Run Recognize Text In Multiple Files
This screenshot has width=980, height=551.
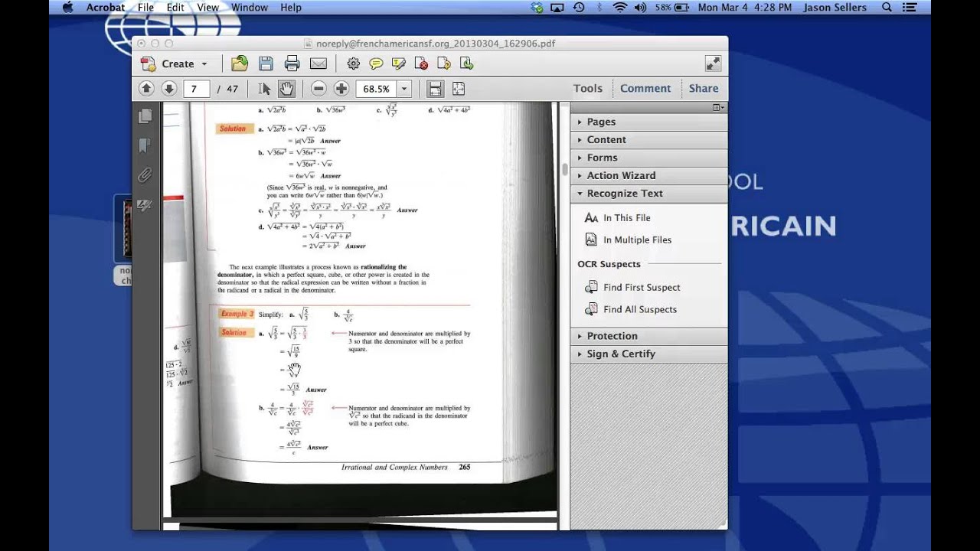coord(629,240)
